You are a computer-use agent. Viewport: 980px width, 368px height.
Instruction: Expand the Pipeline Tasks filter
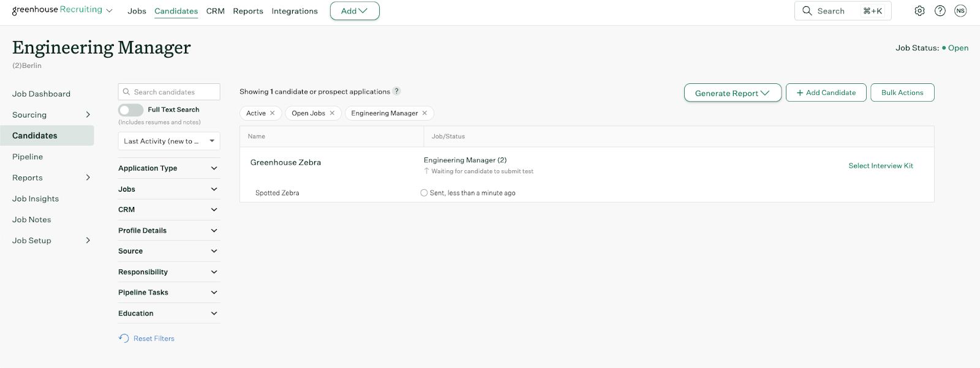[x=168, y=293]
